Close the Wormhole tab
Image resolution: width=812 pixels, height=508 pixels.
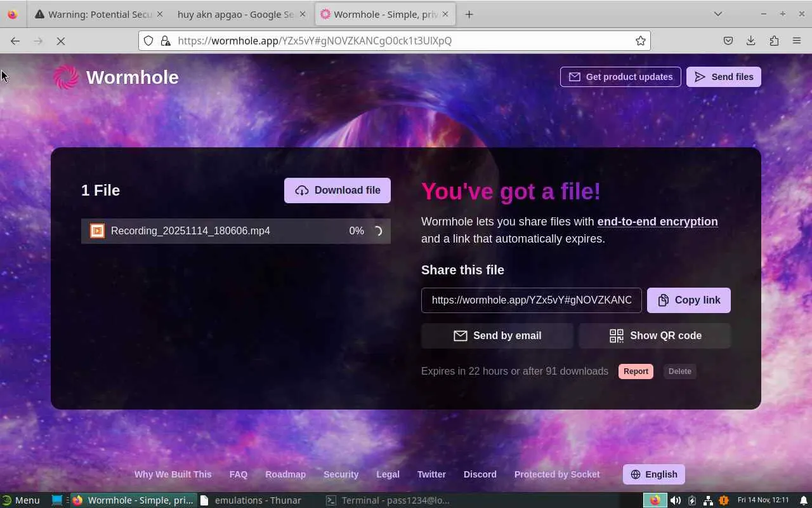pyautogui.click(x=445, y=14)
